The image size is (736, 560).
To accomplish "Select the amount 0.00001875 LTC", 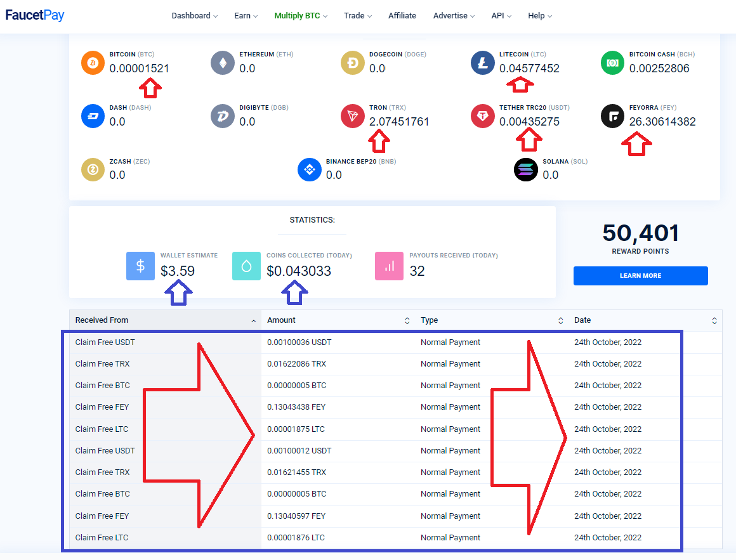I will [x=296, y=429].
